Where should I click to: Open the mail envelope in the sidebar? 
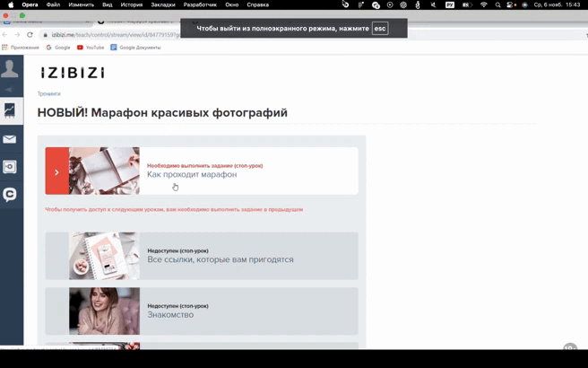(10, 139)
